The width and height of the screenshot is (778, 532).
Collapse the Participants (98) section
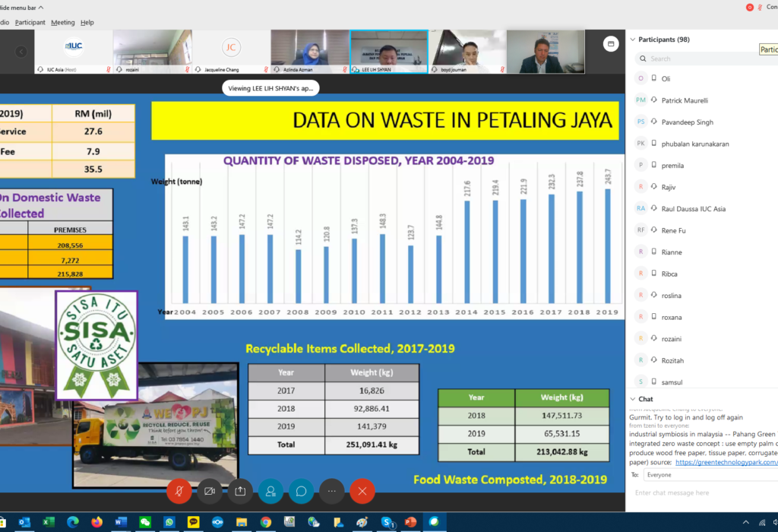[631, 39]
